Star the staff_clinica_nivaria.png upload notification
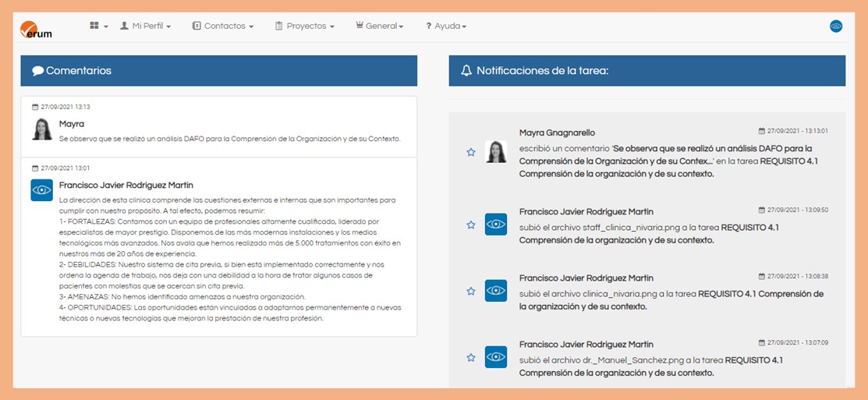The height and width of the screenshot is (400, 868). tap(471, 225)
